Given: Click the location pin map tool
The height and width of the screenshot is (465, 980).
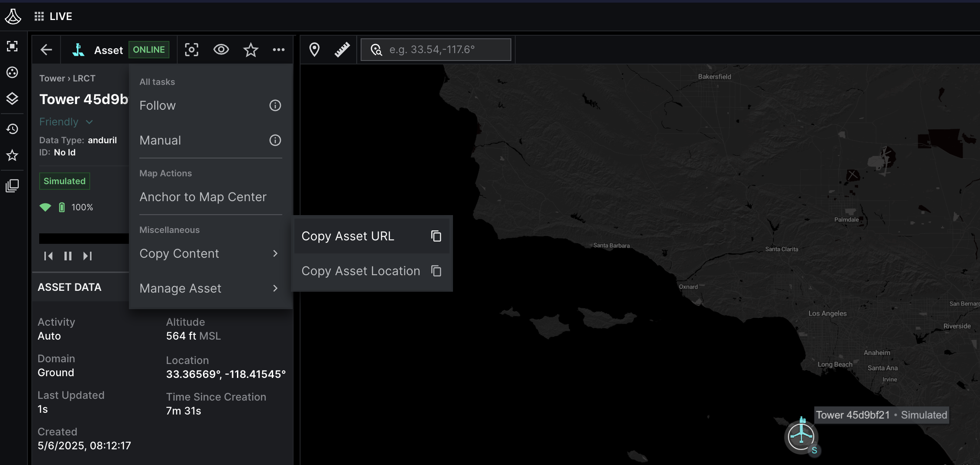Looking at the screenshot, I should click(315, 49).
